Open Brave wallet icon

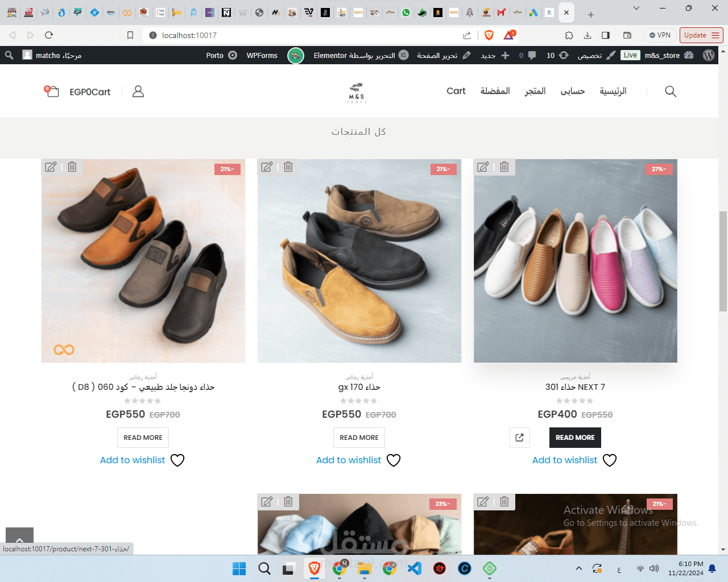[x=627, y=35]
